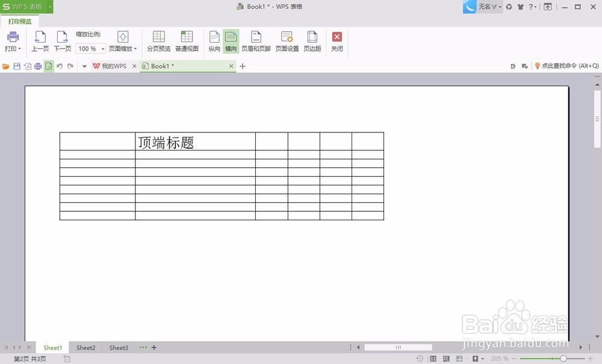602x364 pixels.
Task: Click the Save icon in quick toolbar
Action: point(17,66)
